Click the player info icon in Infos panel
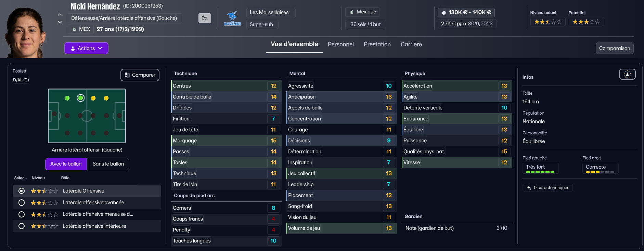 point(627,74)
